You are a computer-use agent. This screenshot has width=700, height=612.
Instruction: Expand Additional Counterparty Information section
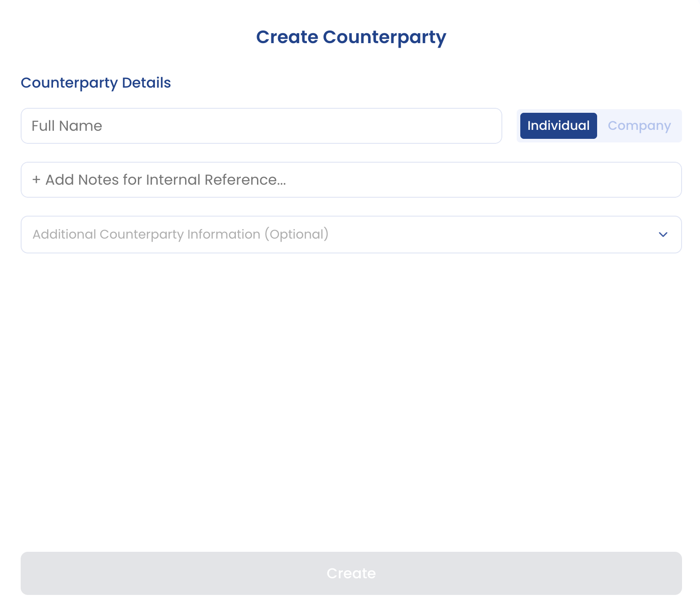pos(351,235)
